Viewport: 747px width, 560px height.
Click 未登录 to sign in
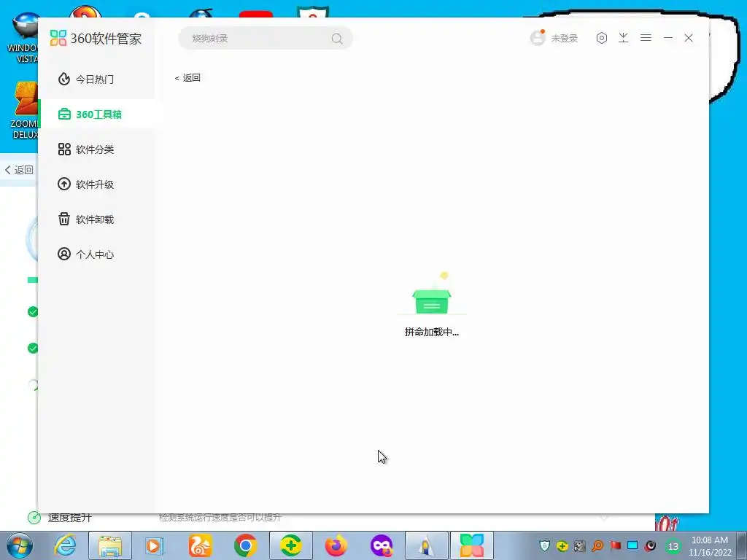point(565,38)
